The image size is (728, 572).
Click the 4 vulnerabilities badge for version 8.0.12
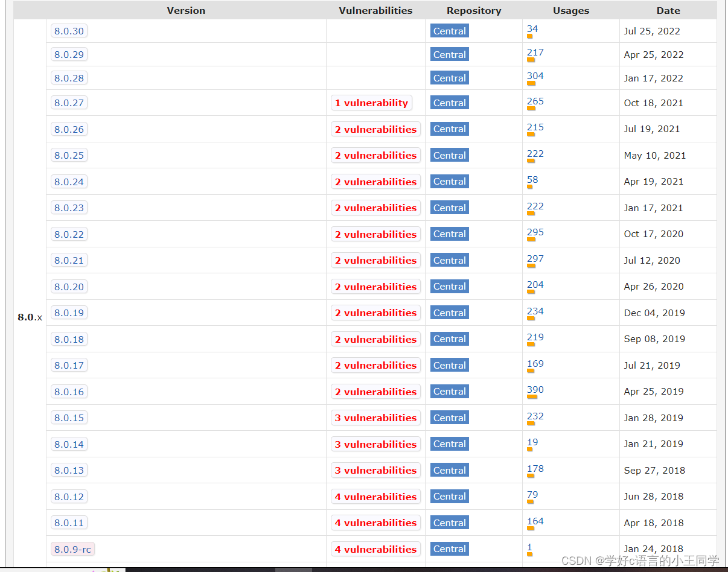point(375,497)
